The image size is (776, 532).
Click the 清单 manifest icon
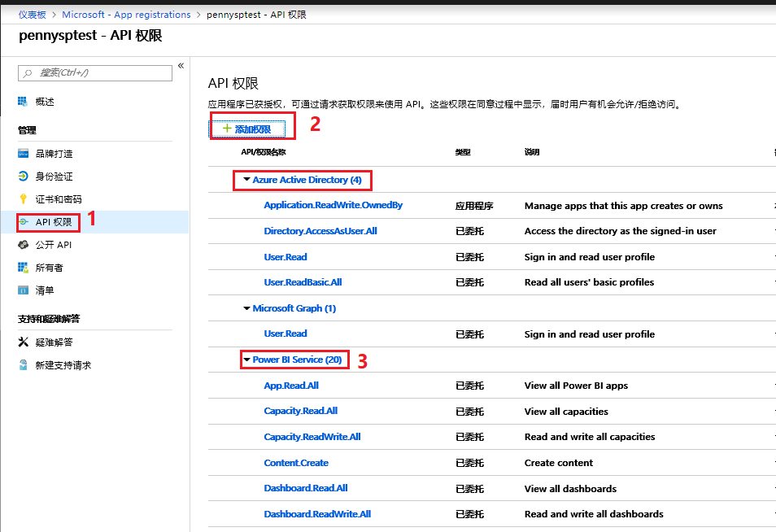[23, 290]
